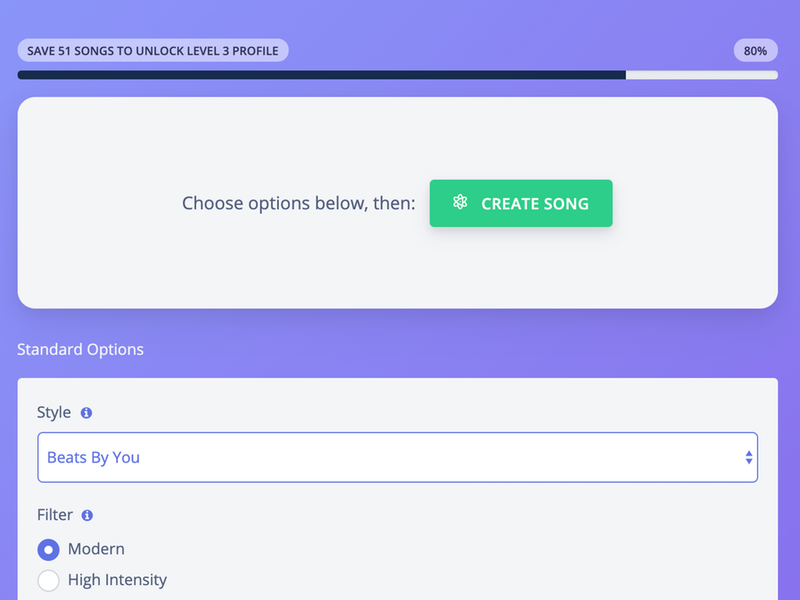The image size is (800, 600).
Task: Click the Beats By You selected text
Action: pyautogui.click(x=93, y=457)
